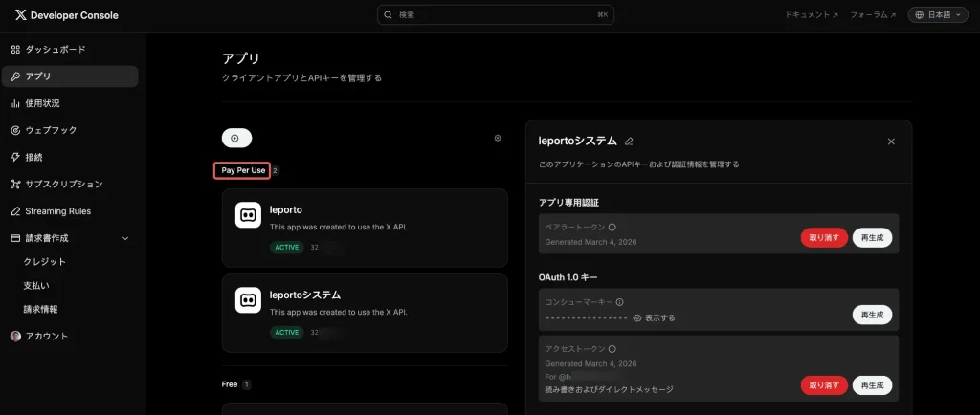Revoke the bearer token with 取り消す
The image size is (980, 415).
point(823,238)
